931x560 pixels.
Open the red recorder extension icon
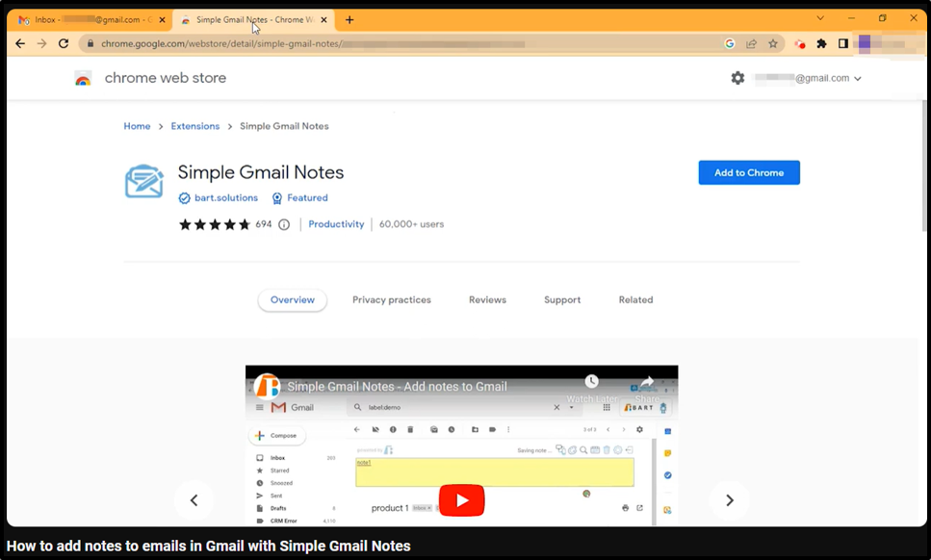(800, 44)
